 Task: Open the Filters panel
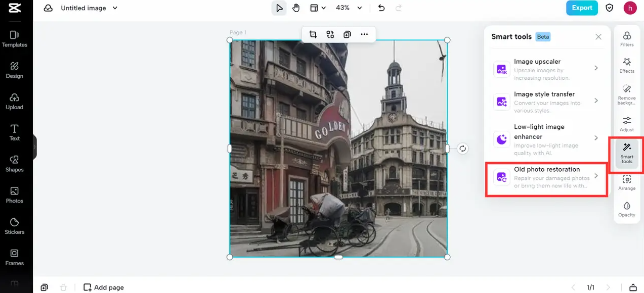coord(627,39)
